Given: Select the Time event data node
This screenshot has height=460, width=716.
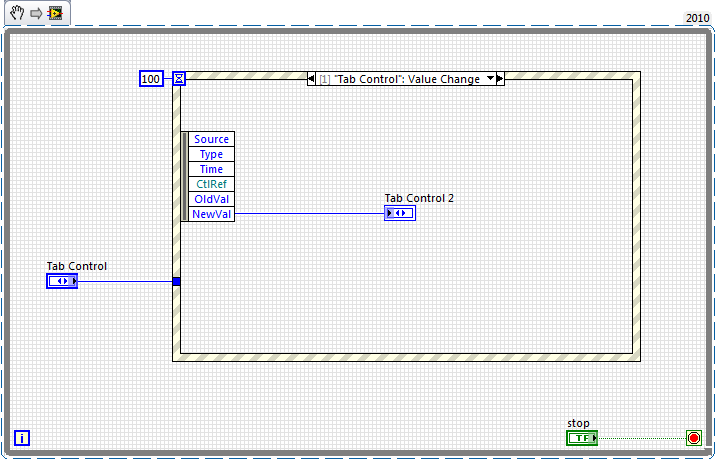Looking at the screenshot, I should [x=211, y=169].
